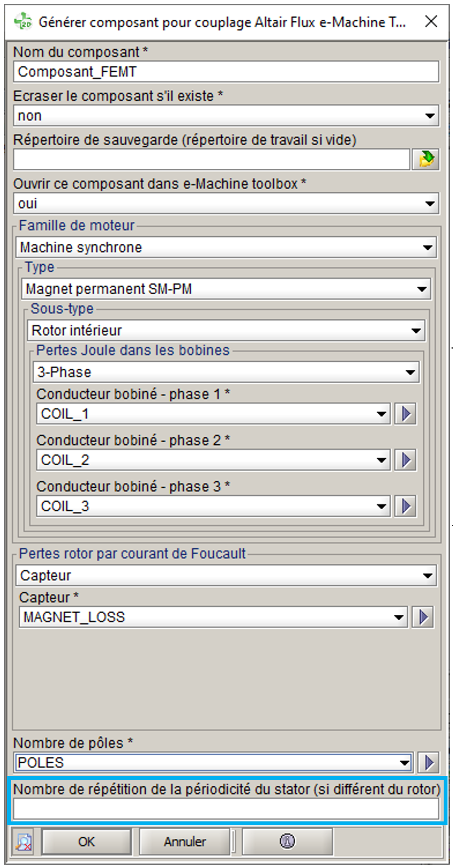Click the round icon button right of Annuler
453x868 pixels.
[x=287, y=841]
